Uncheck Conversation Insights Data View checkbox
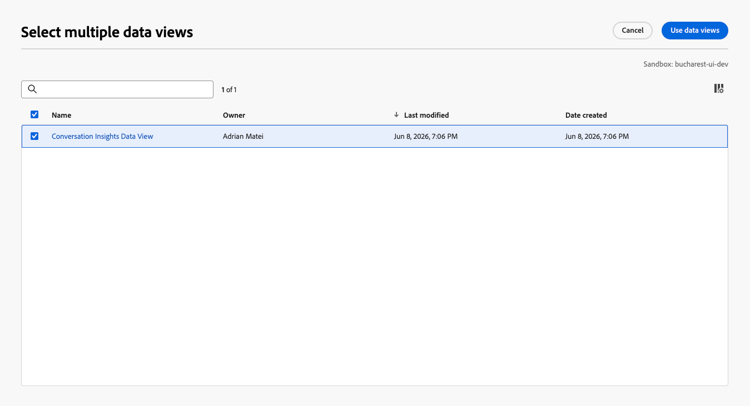The width and height of the screenshot is (750, 406). pos(34,136)
